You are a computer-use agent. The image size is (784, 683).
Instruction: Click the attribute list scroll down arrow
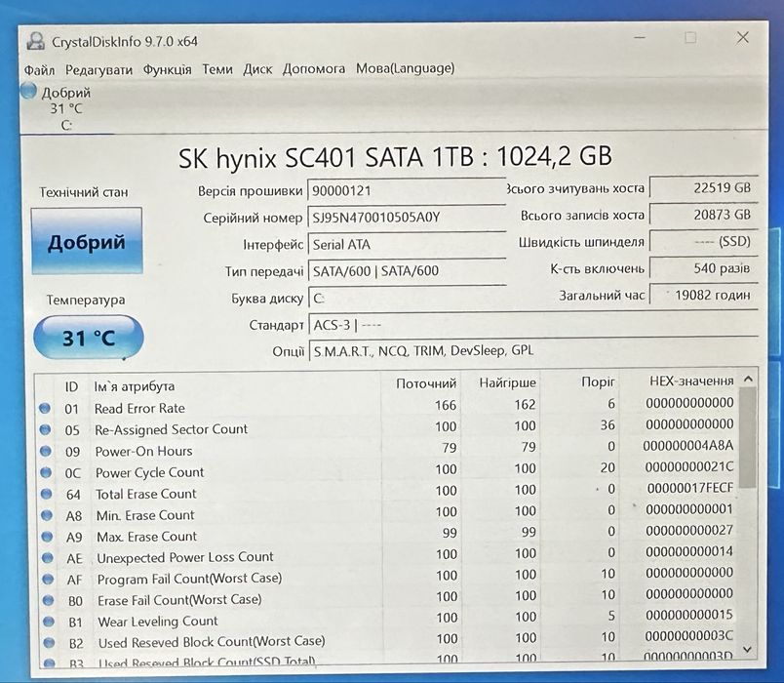point(748,650)
